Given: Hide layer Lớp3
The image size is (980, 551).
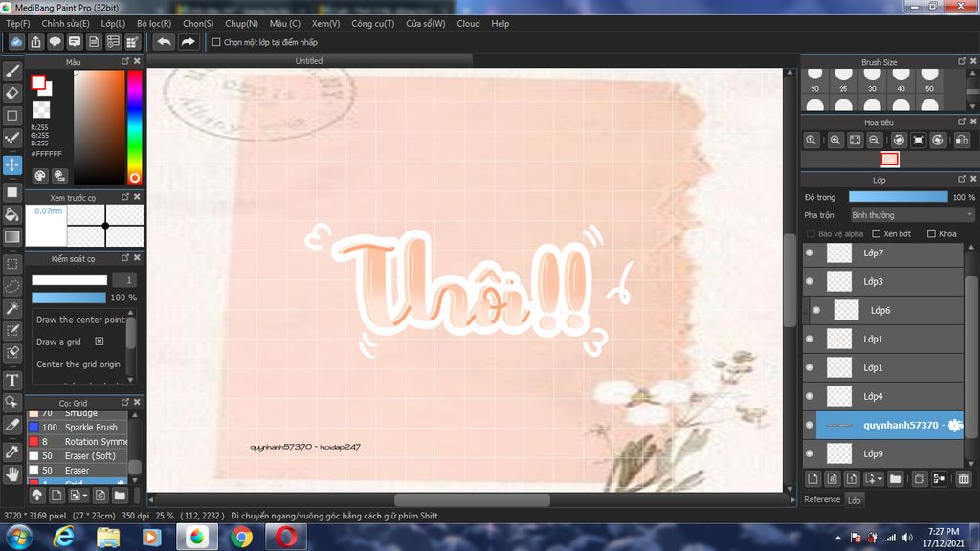Looking at the screenshot, I should coord(810,282).
